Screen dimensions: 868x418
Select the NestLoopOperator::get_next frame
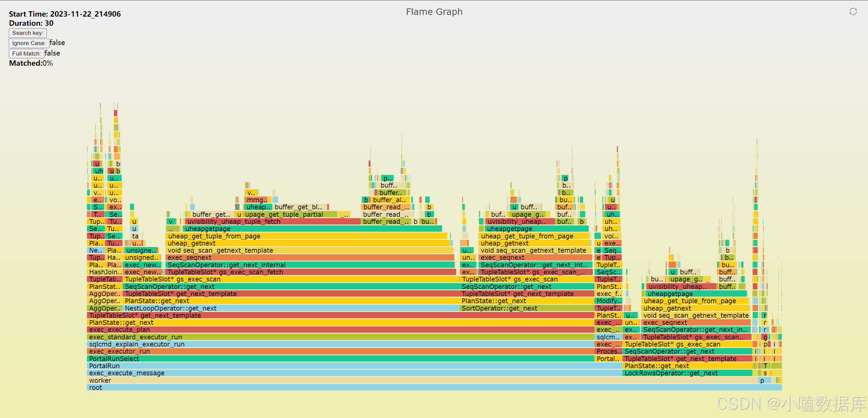(x=290, y=308)
